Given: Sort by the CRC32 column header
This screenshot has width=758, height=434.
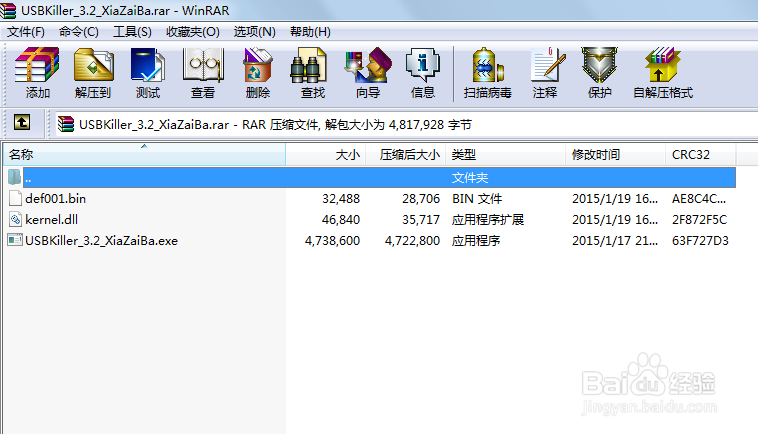Looking at the screenshot, I should [x=701, y=155].
